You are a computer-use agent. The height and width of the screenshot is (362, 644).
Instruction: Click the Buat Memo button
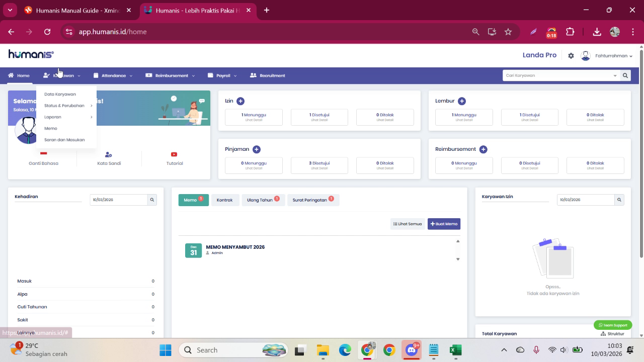click(x=444, y=224)
